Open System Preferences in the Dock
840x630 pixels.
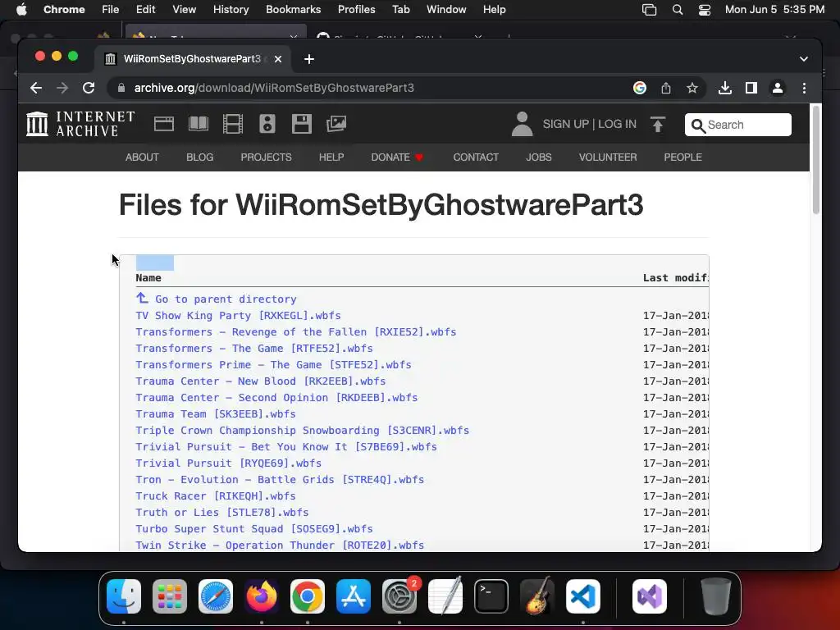(399, 596)
